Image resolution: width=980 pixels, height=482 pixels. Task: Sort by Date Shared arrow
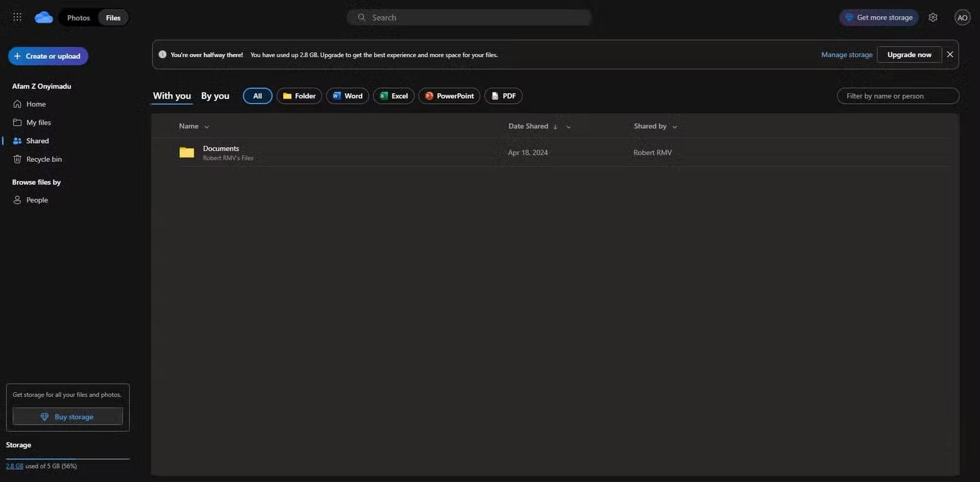coord(555,126)
